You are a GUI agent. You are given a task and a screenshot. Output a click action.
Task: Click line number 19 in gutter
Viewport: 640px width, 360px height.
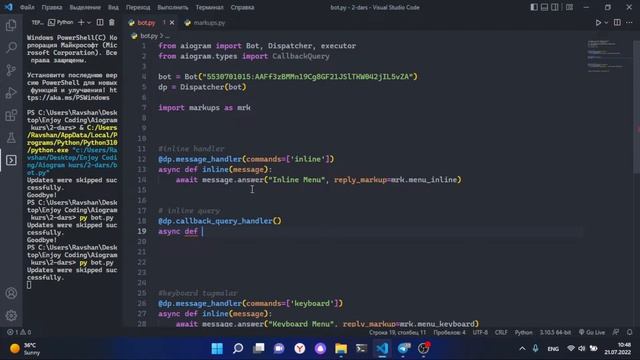tap(141, 231)
